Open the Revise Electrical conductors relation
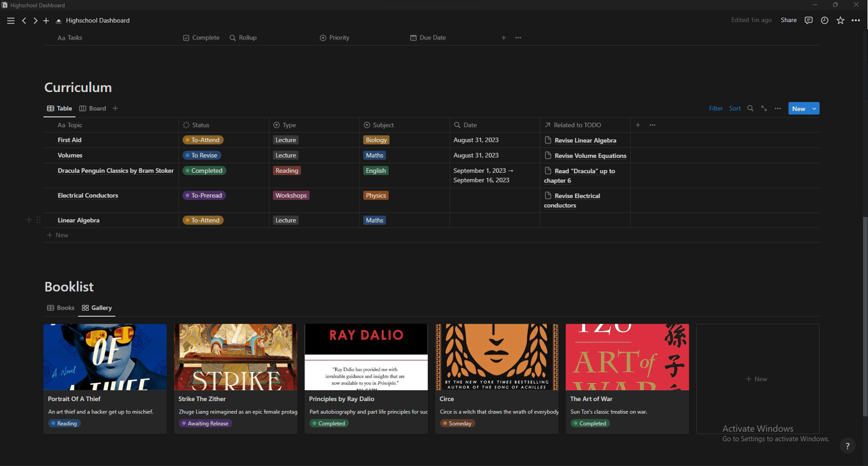 pos(572,201)
